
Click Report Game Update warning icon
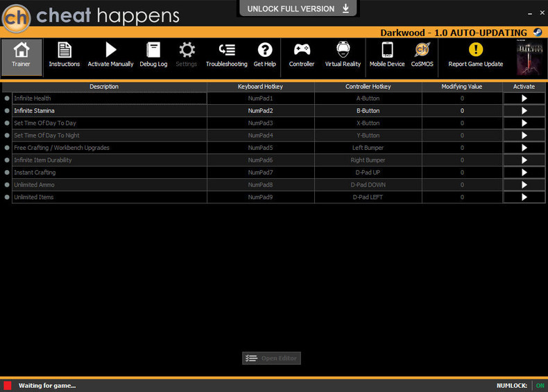click(476, 50)
